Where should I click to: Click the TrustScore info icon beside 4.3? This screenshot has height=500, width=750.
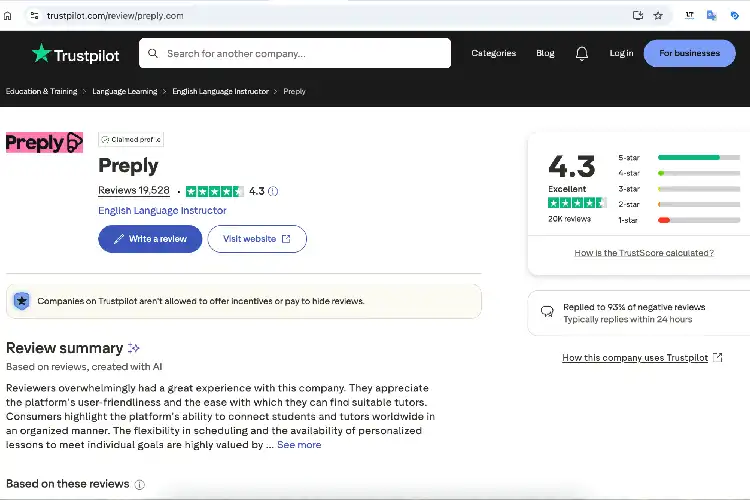pos(273,191)
